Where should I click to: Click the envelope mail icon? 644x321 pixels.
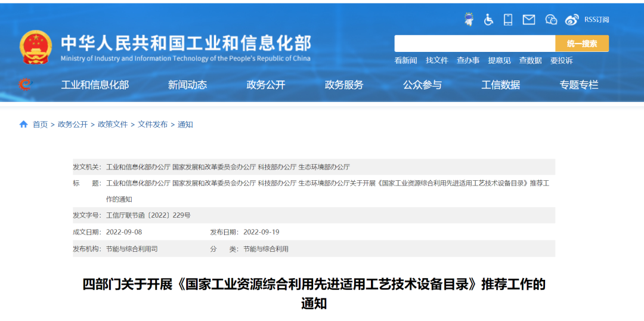[528, 19]
